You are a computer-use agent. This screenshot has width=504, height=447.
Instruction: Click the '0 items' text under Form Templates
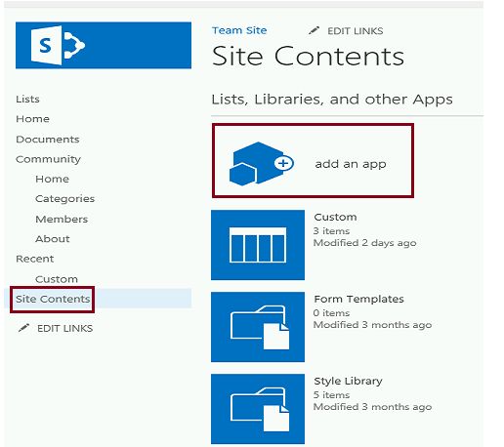(x=331, y=313)
